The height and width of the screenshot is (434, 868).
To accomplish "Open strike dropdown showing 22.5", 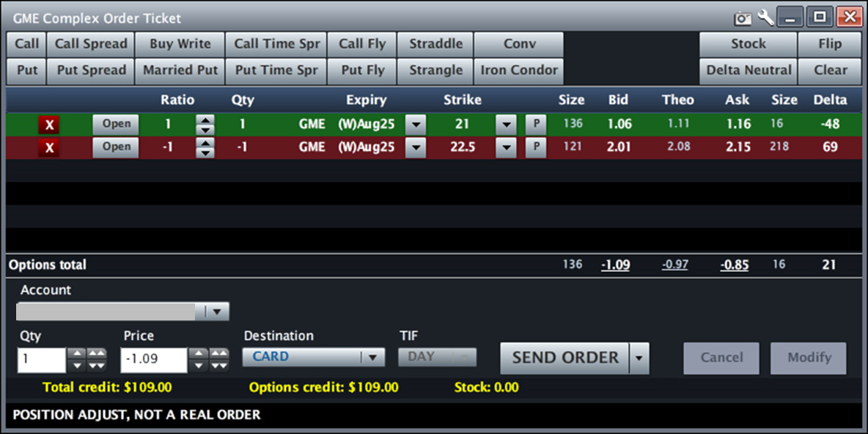I will pyautogui.click(x=506, y=148).
